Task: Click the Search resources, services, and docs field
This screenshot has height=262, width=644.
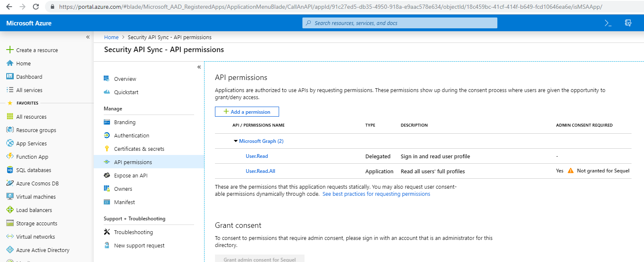Action: [x=399, y=23]
